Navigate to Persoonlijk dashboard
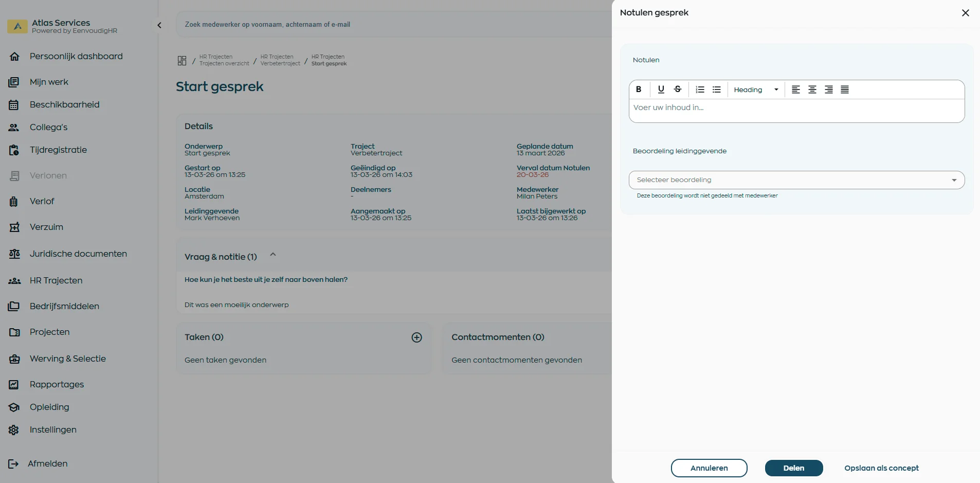Screen dimensions: 980x483 coord(75,56)
